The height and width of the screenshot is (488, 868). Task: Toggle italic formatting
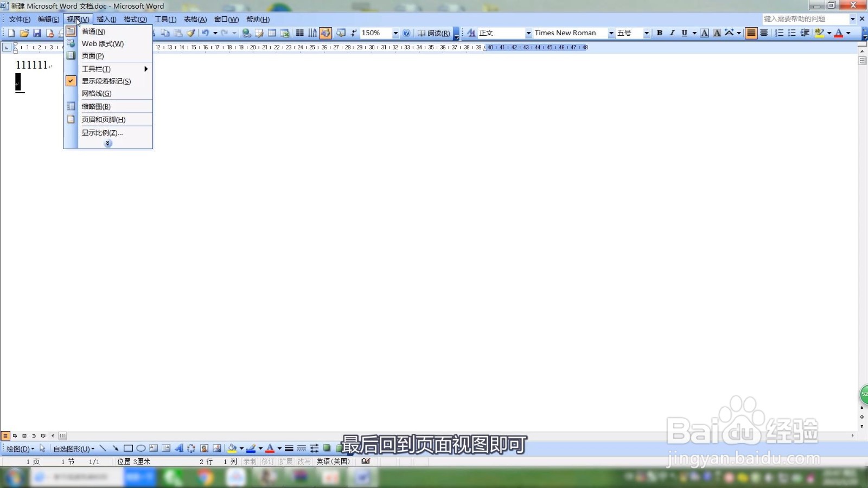[x=672, y=33]
